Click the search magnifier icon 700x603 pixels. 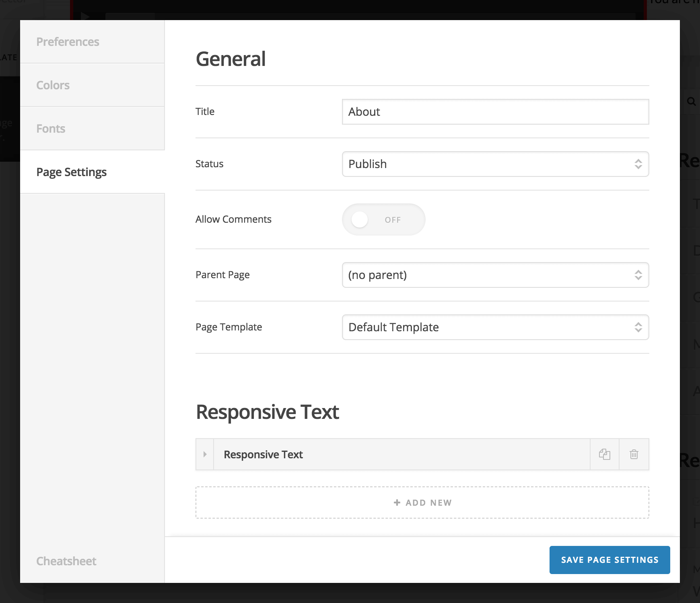tap(692, 101)
